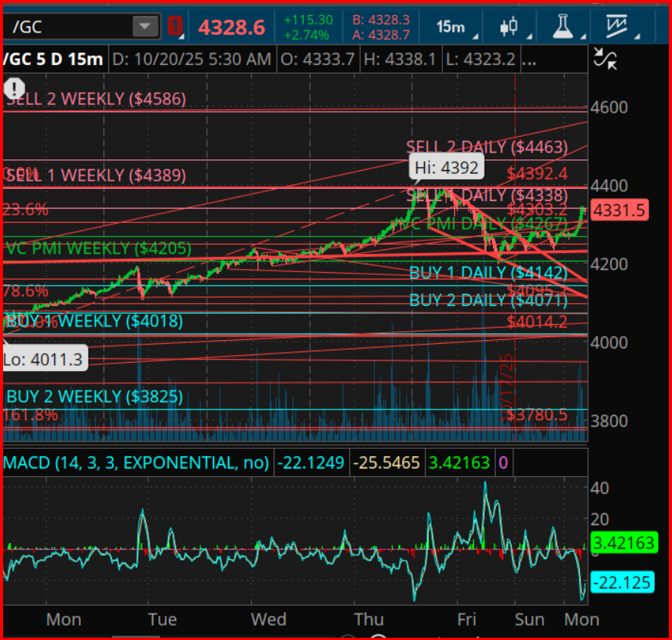Expand the /GC symbol dropdown arrow
Viewport: 672px width, 640px height.
pyautogui.click(x=143, y=27)
